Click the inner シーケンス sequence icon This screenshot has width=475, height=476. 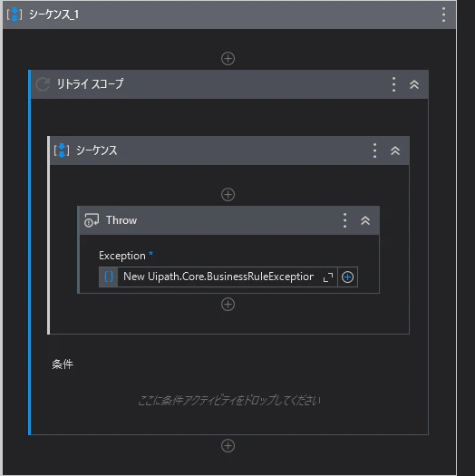(x=62, y=151)
